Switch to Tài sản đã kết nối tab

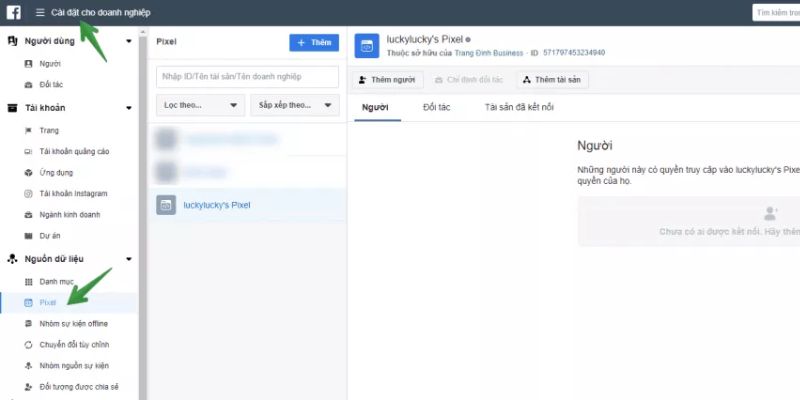point(519,108)
